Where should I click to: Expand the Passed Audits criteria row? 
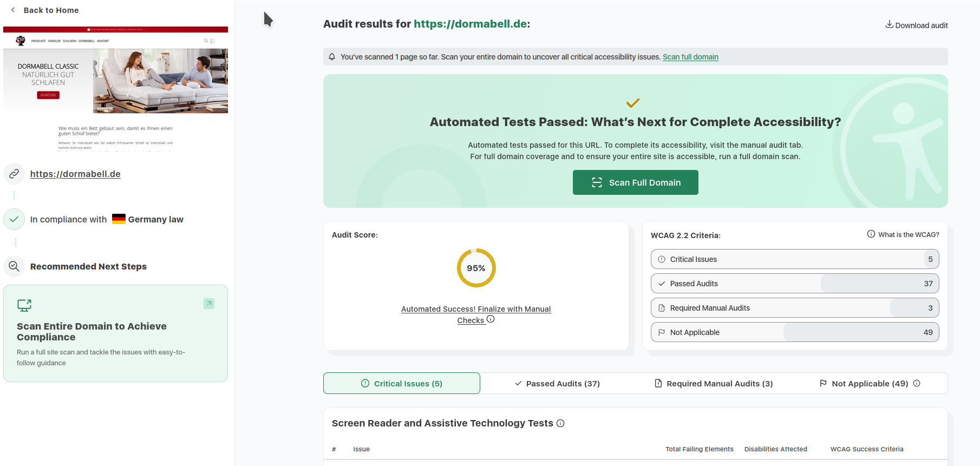point(794,284)
